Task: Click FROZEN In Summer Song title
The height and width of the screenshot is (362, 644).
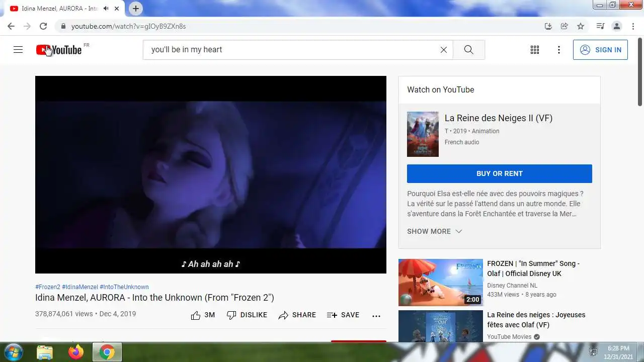Action: click(x=533, y=268)
